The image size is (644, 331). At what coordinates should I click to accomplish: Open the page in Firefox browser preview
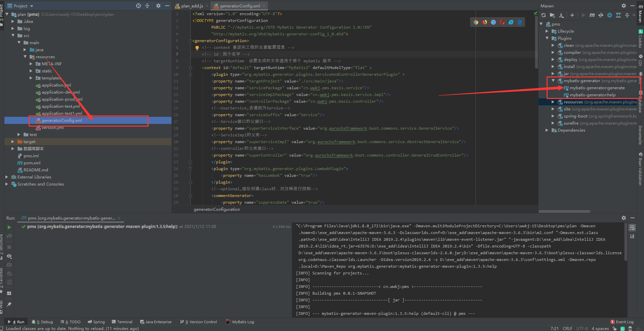(x=485, y=22)
